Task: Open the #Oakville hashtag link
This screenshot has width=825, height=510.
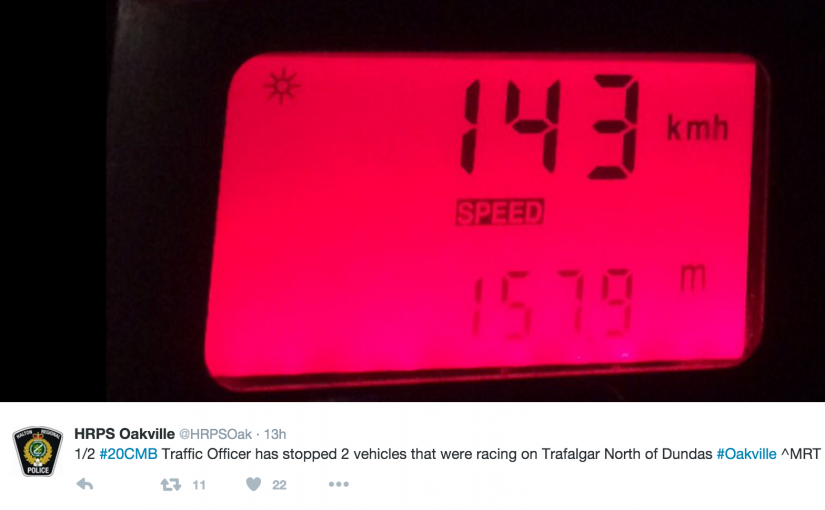Action: (746, 454)
